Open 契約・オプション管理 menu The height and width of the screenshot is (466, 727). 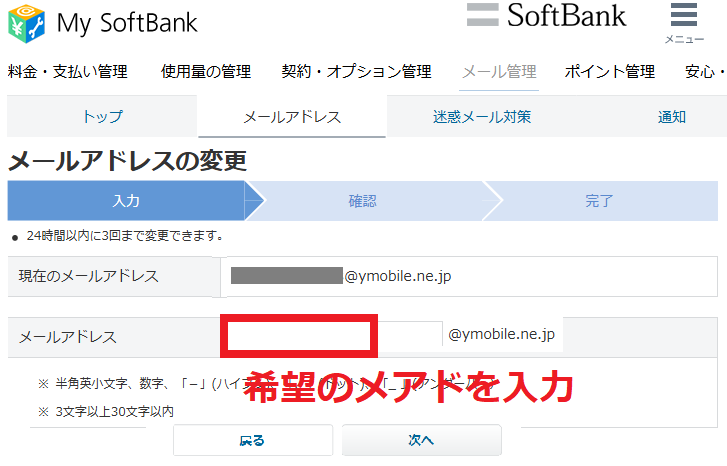pyautogui.click(x=357, y=72)
